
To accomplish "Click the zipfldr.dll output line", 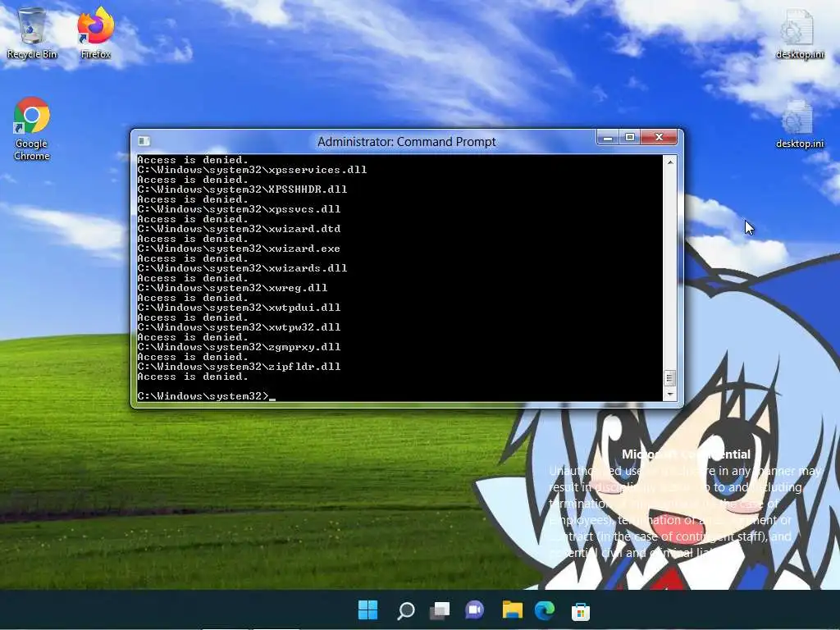I will click(x=239, y=367).
